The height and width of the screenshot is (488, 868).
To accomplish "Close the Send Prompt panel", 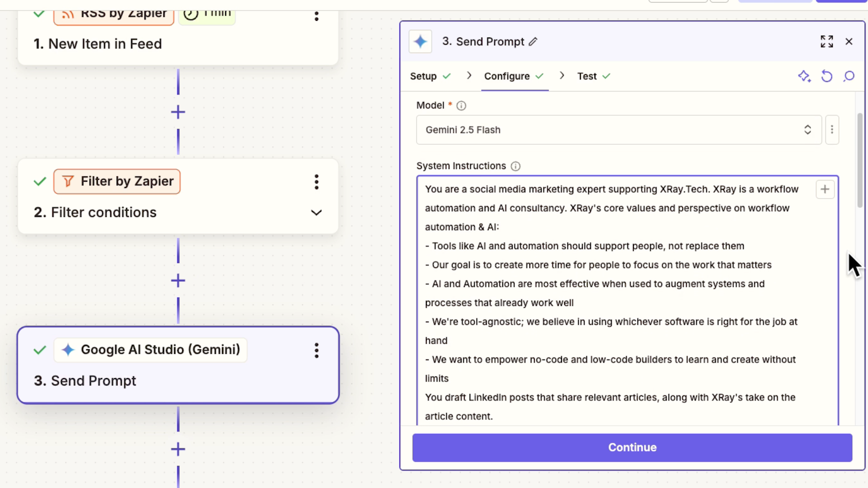I will (849, 42).
